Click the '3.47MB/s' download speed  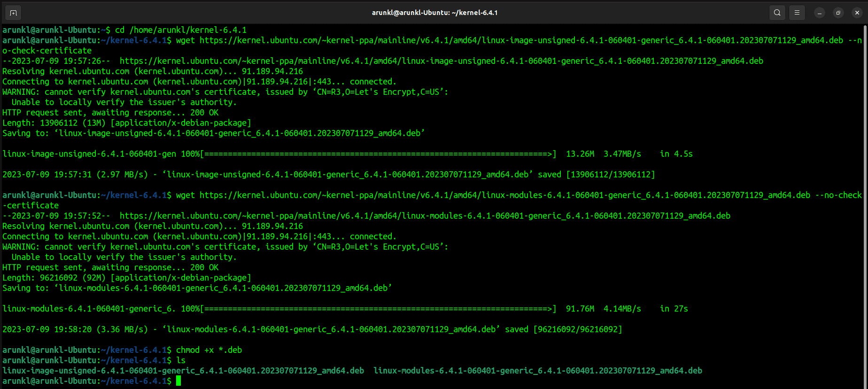622,154
